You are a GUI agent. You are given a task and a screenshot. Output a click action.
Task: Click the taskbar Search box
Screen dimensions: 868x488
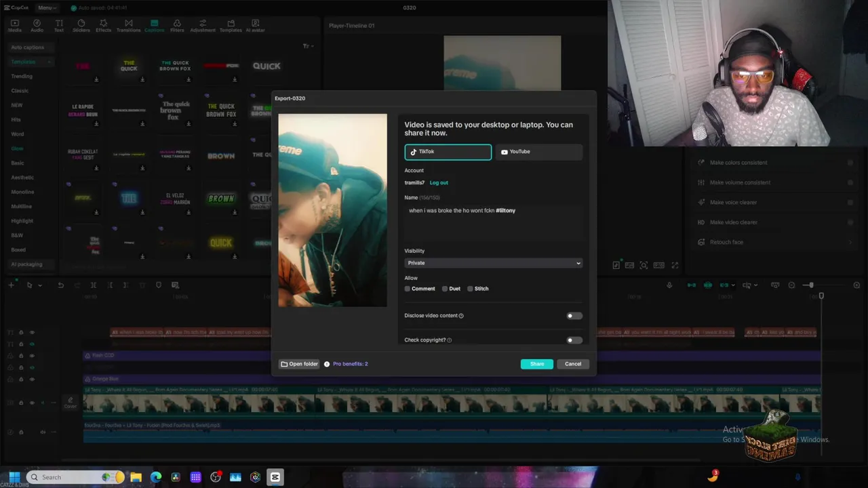coord(76,477)
